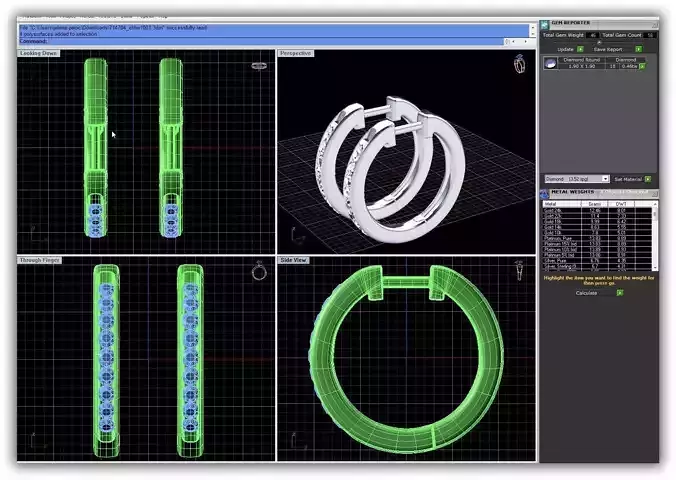Click ring icon in Side View viewport
676x480 pixels.
pyautogui.click(x=520, y=271)
